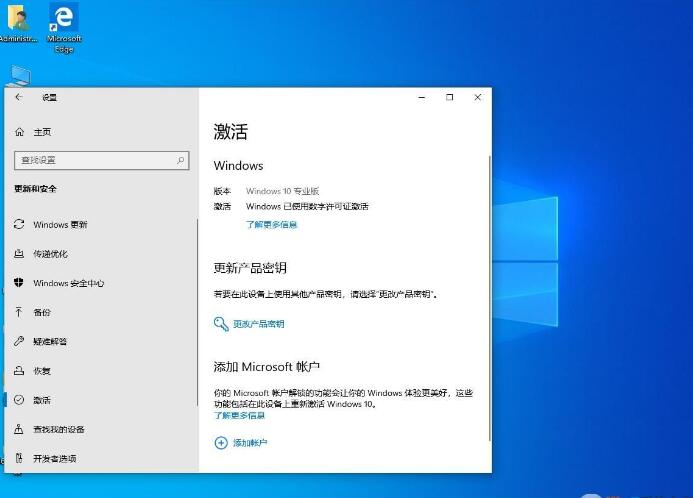Click the key icon beside 更改产品密钥
Viewport: 693px width, 498px height.
[221, 324]
